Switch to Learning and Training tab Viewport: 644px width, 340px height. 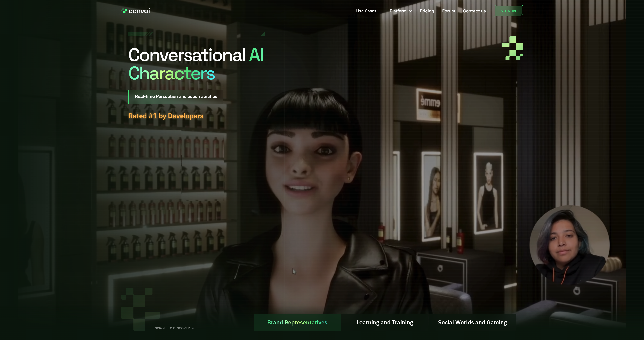[385, 323]
